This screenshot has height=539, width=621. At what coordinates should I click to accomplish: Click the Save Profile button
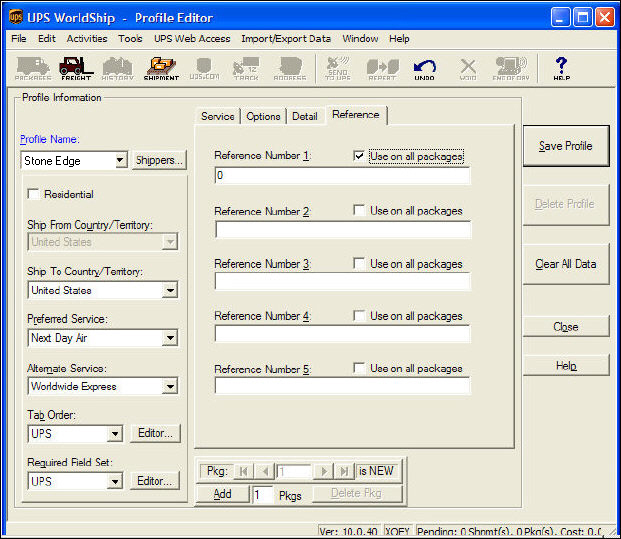click(566, 146)
